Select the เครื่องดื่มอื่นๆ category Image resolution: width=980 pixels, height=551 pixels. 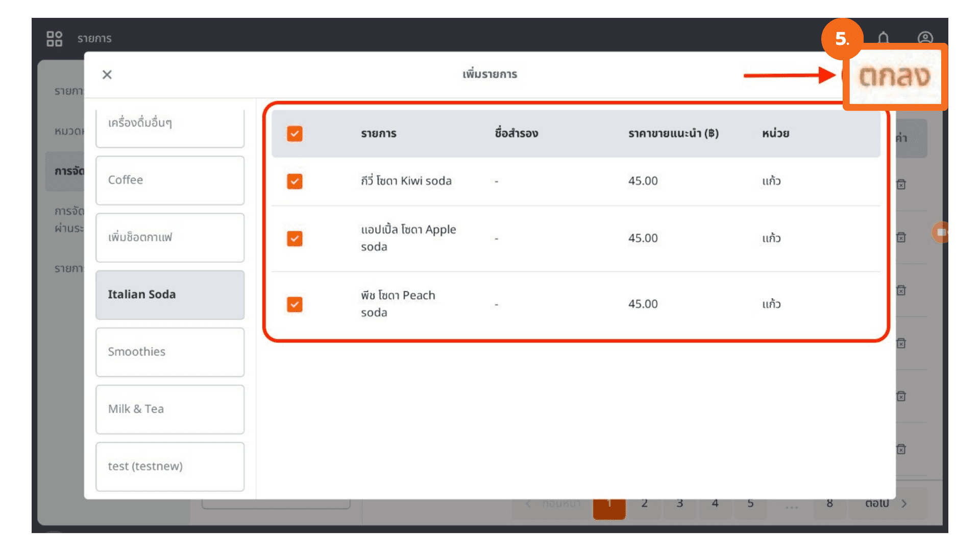pos(170,125)
